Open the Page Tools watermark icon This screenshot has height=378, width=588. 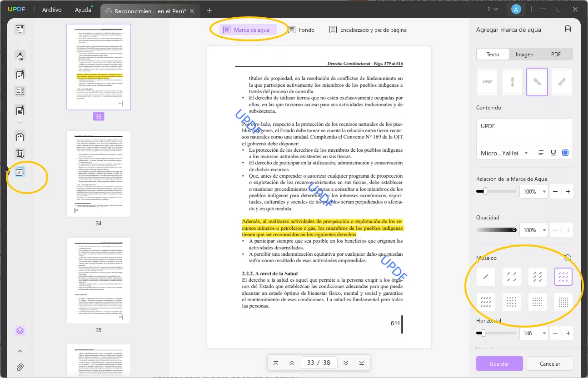pos(20,172)
